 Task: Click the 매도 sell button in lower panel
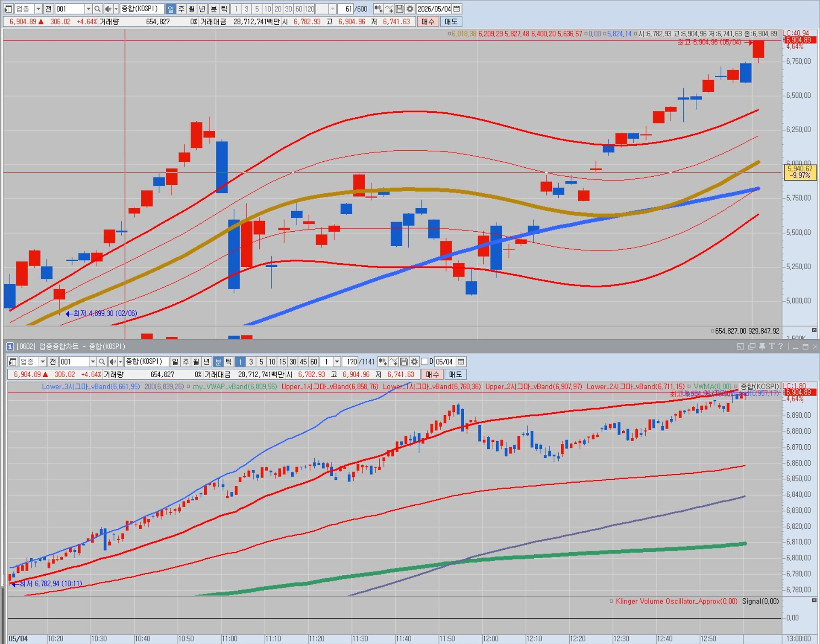point(455,374)
